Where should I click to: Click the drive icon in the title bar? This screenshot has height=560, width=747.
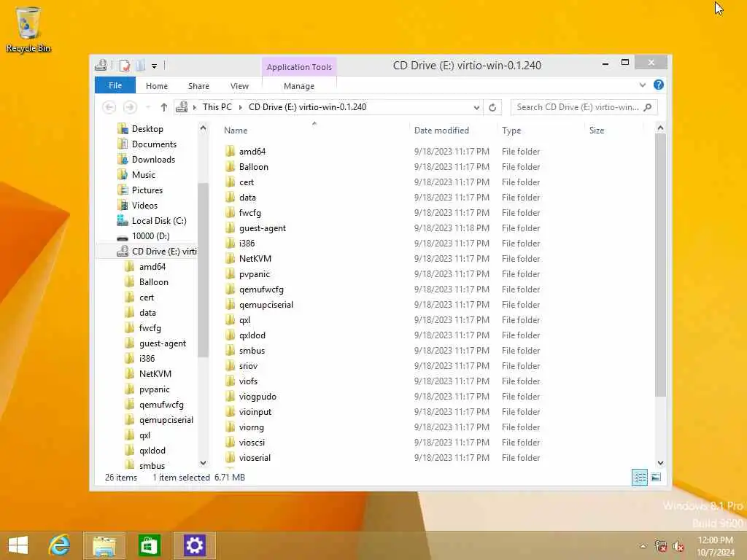coord(101,65)
